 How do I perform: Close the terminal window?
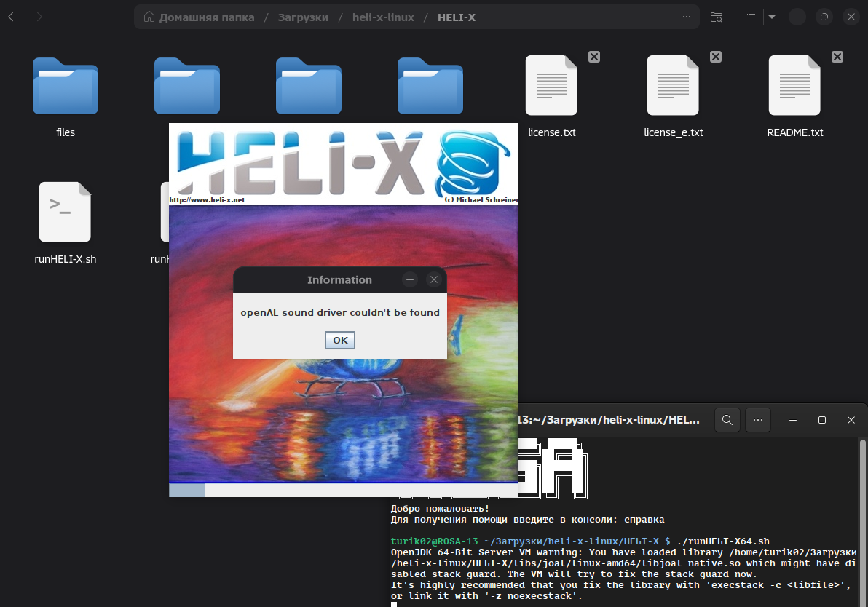851,420
